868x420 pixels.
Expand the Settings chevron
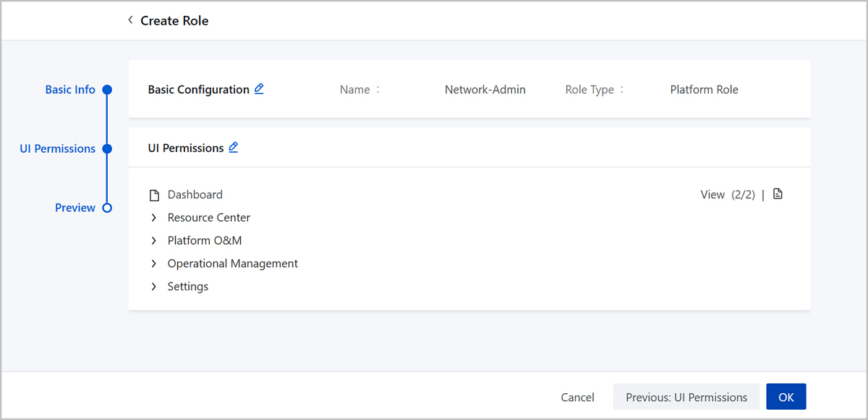pyautogui.click(x=154, y=287)
